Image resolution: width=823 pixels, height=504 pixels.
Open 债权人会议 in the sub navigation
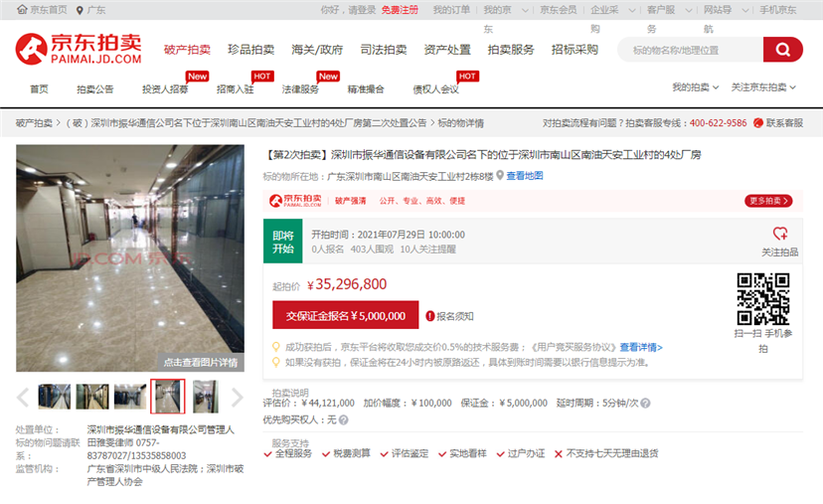435,89
